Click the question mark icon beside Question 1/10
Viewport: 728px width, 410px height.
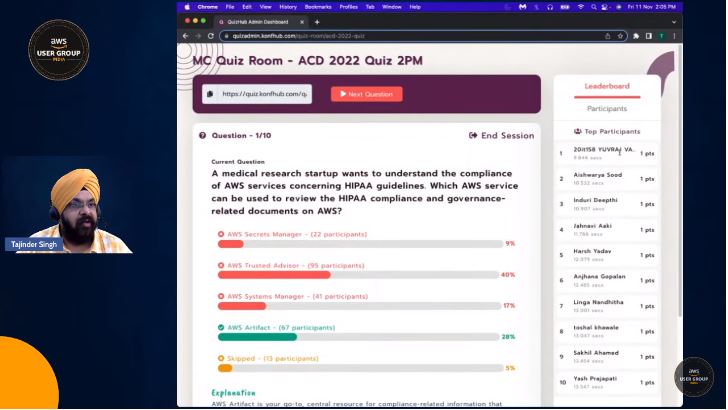point(202,136)
